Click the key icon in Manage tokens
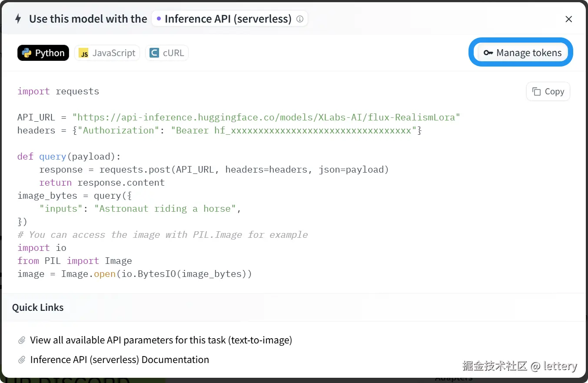Screen dimensions: 588x383 [x=488, y=53]
